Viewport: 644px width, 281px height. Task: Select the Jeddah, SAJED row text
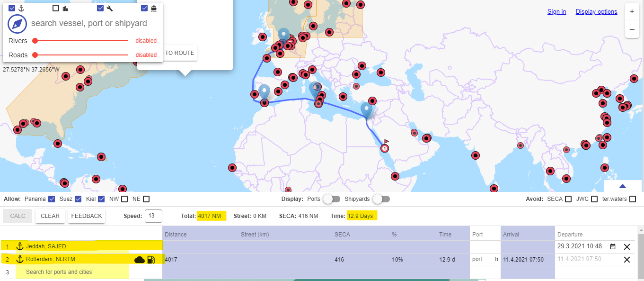point(46,246)
